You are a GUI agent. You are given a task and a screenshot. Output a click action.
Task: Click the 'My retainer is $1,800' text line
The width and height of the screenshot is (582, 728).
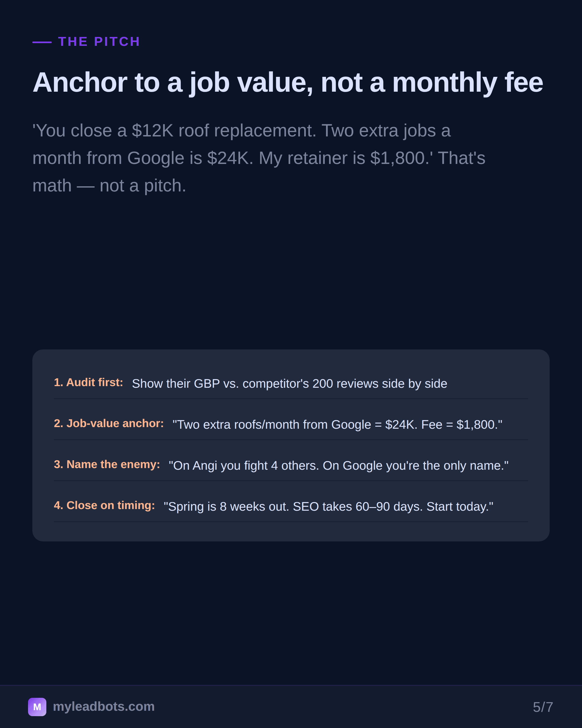[x=259, y=158]
